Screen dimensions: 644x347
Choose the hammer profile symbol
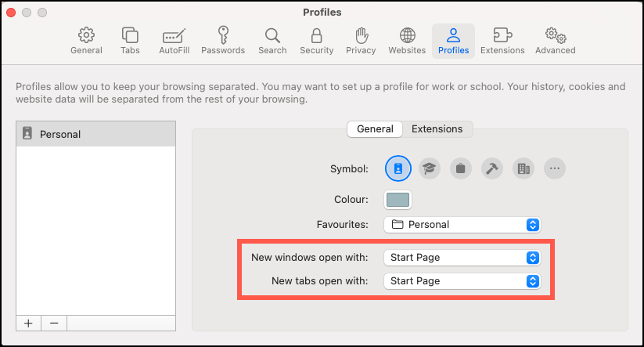pyautogui.click(x=492, y=168)
